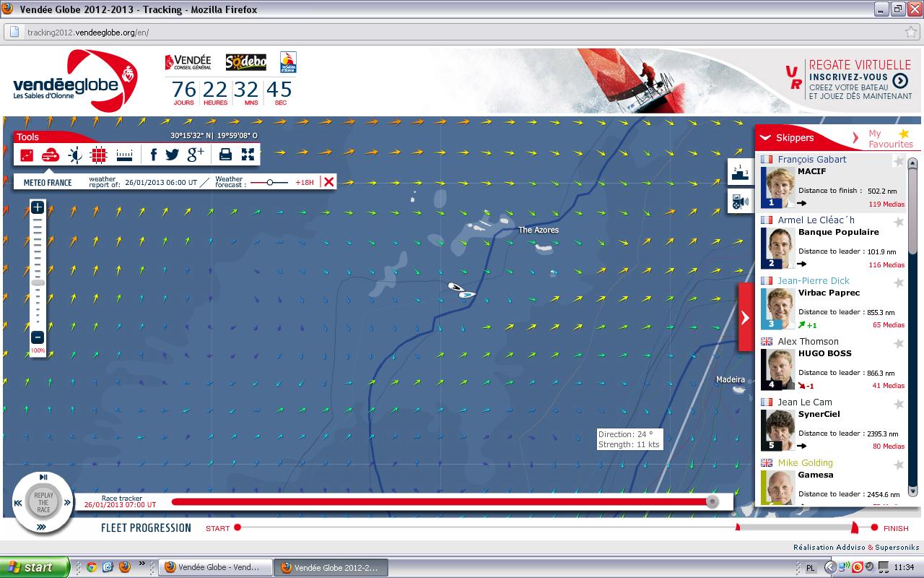Open the Windows start menu

point(35,567)
